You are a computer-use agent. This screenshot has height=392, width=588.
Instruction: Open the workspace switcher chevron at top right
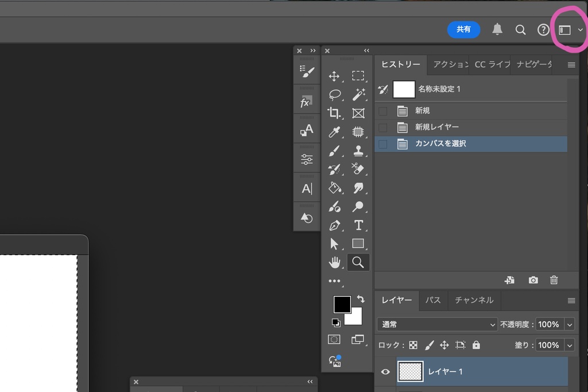coord(580,29)
